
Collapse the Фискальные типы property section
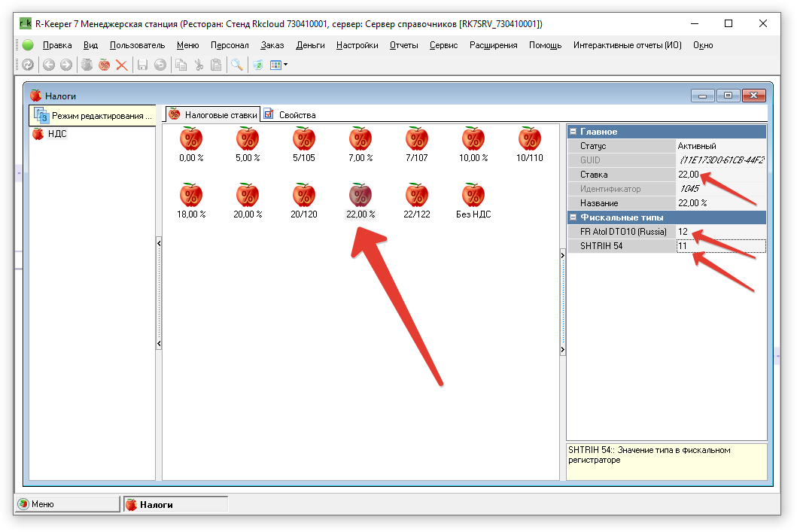pyautogui.click(x=573, y=217)
